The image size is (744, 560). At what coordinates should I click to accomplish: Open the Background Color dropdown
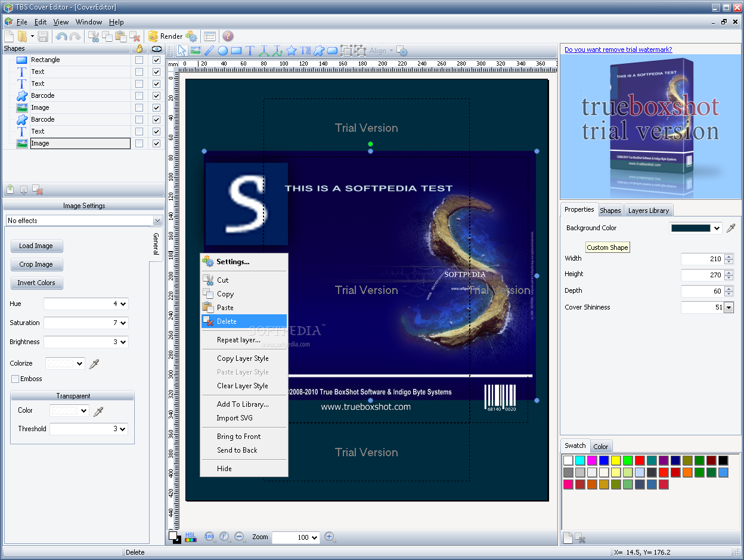tap(717, 228)
